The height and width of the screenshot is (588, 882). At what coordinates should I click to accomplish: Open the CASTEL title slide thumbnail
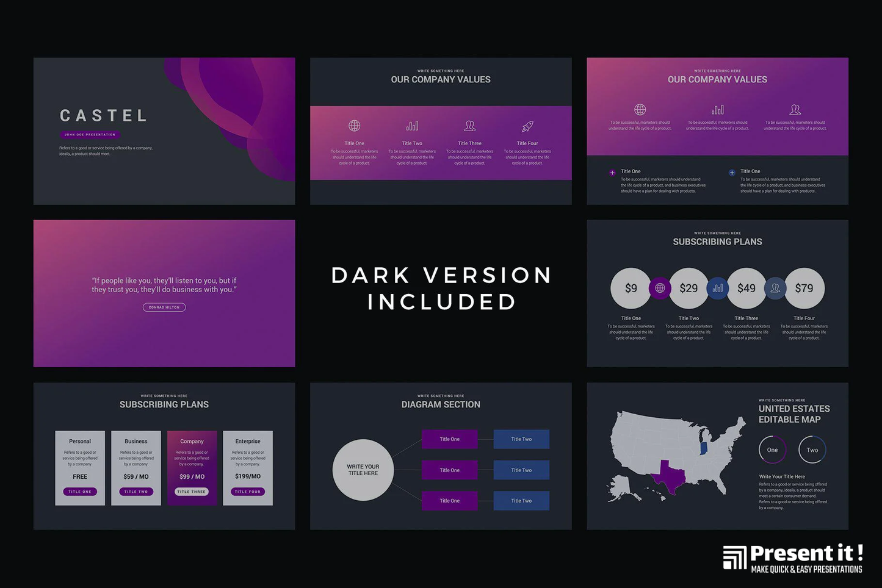point(164,131)
